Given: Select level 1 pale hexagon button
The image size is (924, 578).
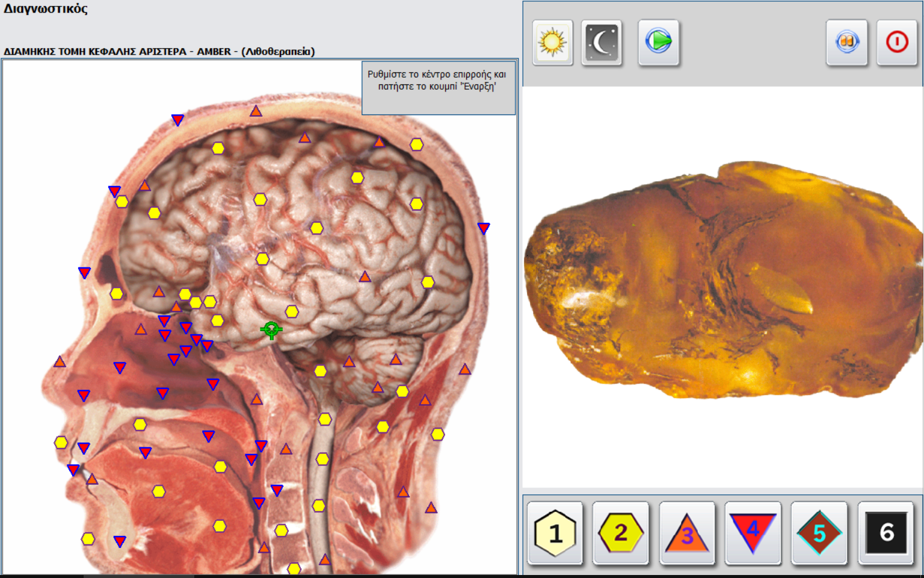Looking at the screenshot, I should [x=555, y=533].
